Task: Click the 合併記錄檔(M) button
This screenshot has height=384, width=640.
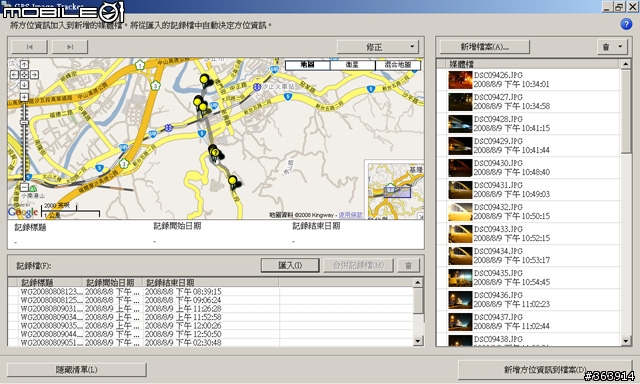Action: coord(358,266)
